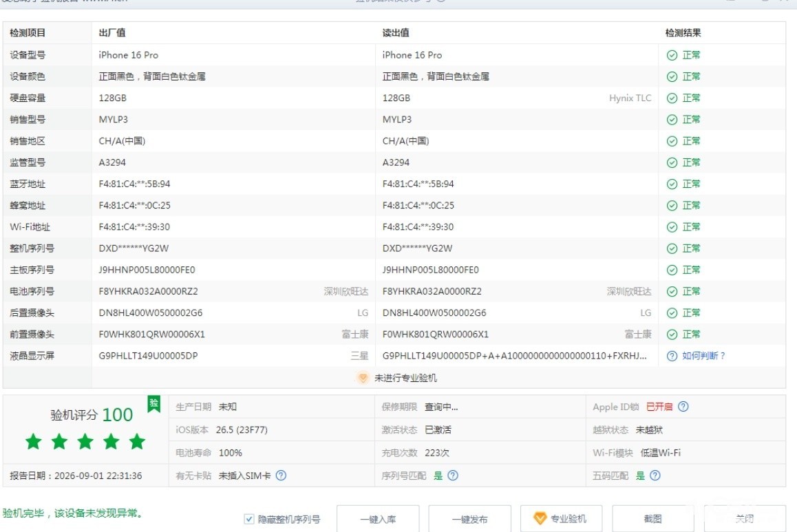Click the 截图 screenshot button

652,519
